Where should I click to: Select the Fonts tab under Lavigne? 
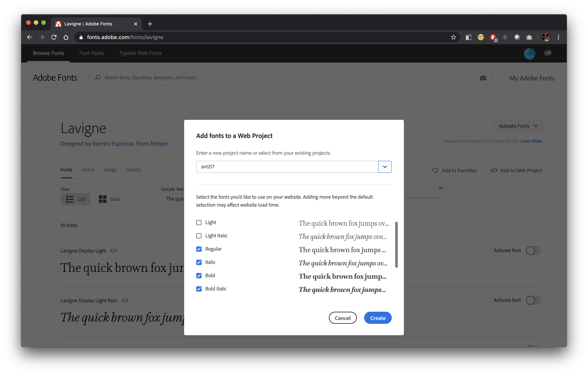[x=66, y=170]
